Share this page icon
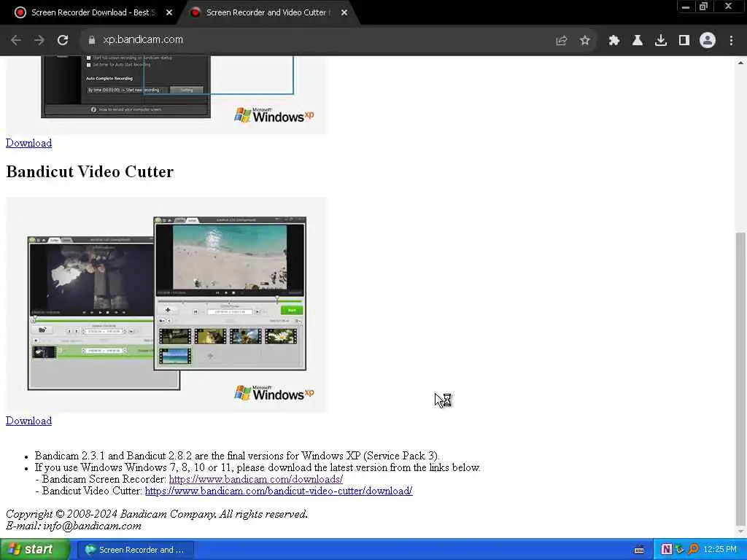Screen dimensions: 747x560 [562, 41]
